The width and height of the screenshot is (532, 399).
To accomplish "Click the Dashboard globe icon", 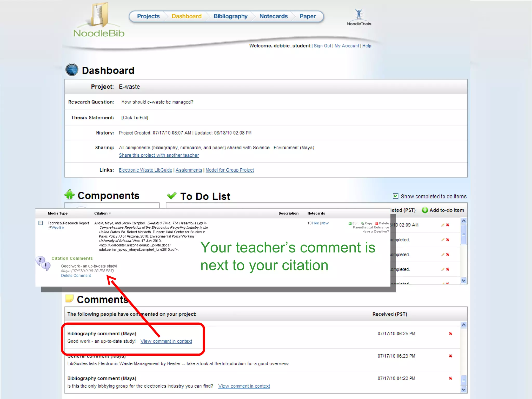I will (x=72, y=70).
